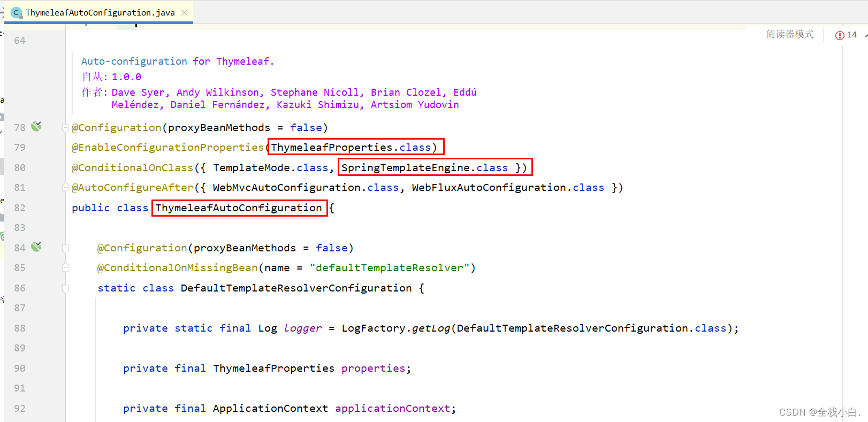Viewport: 868px width, 422px height.
Task: Click the Java class icon on the tab
Action: coord(17,12)
